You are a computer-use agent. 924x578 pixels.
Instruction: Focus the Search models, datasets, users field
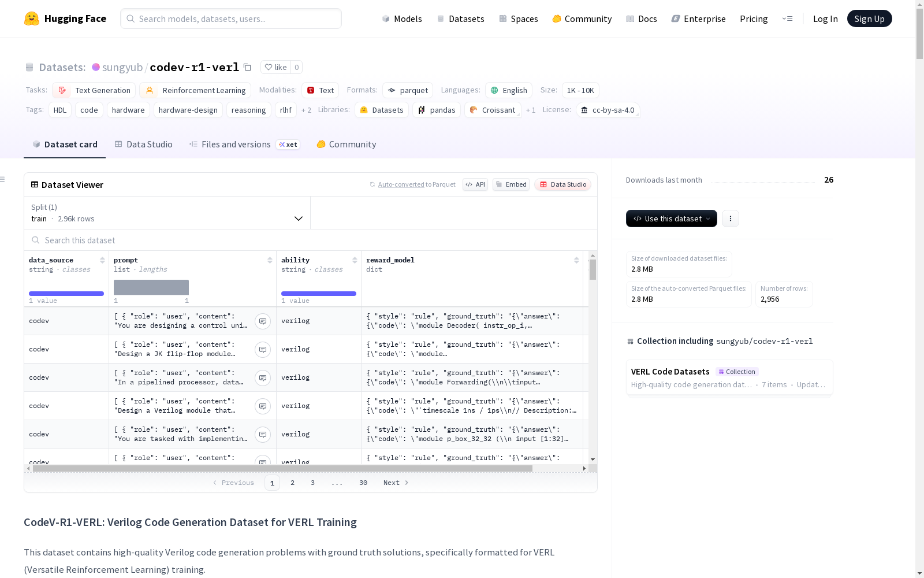pos(231,18)
